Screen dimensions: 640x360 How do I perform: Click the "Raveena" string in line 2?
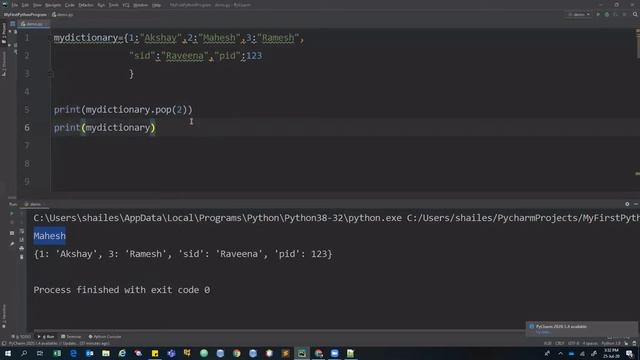pyautogui.click(x=185, y=56)
